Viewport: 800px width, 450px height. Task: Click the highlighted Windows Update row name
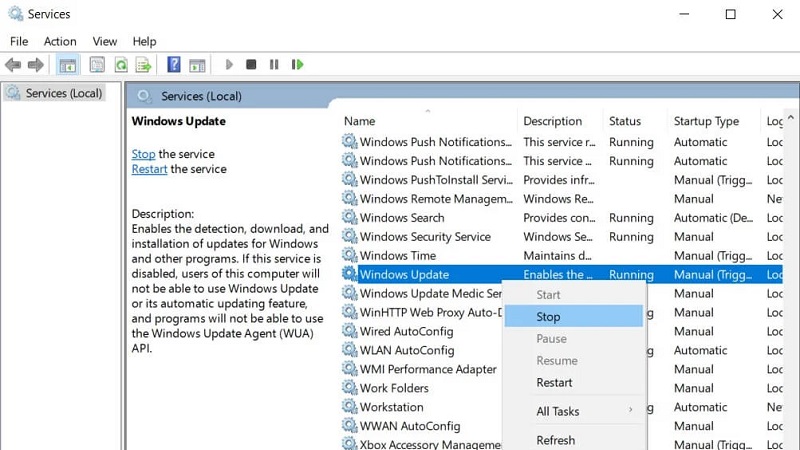pyautogui.click(x=404, y=274)
